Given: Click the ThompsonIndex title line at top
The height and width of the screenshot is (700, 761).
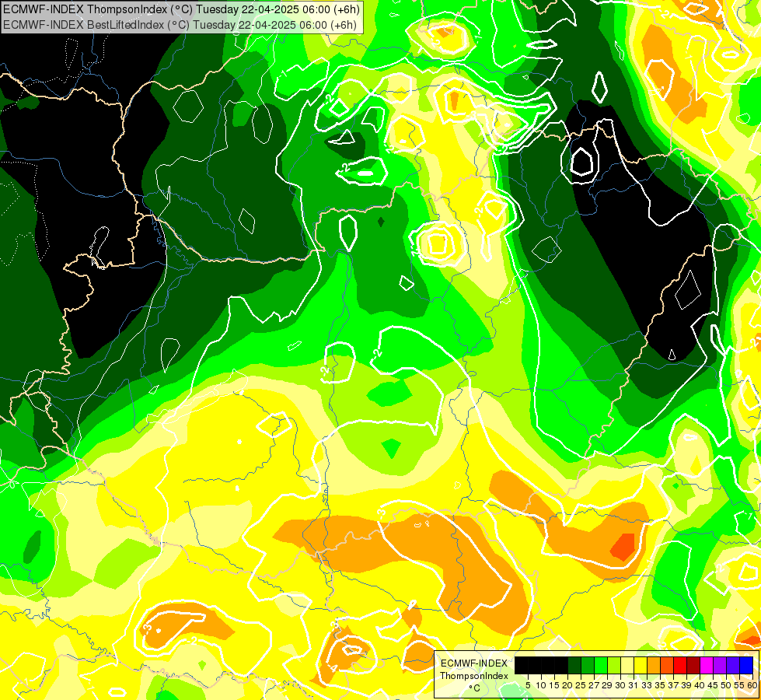Looking at the screenshot, I should click(182, 9).
